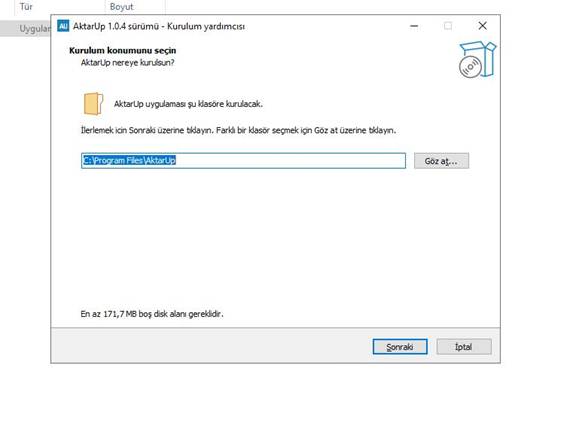Cancel setup with the İptal button
Viewport: 567px width, 423px height.
point(464,347)
